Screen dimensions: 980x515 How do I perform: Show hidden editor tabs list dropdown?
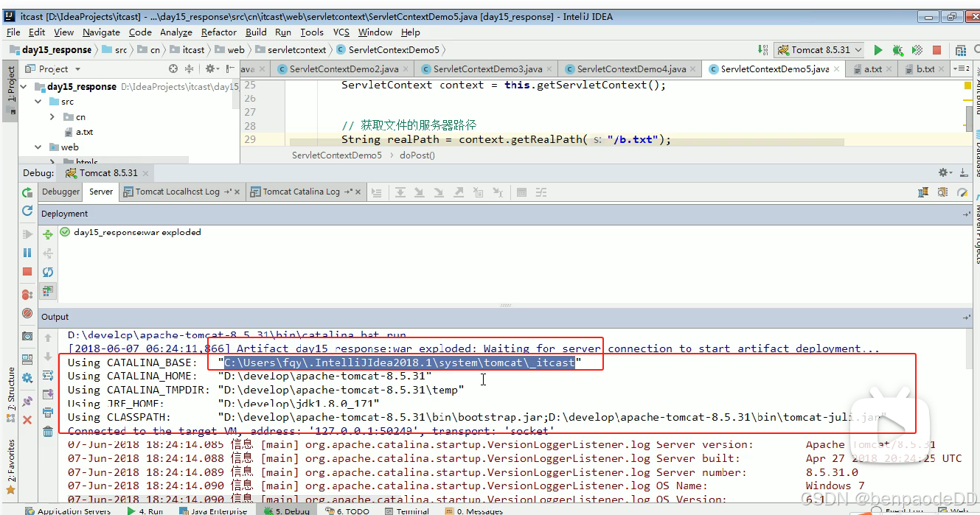pos(962,69)
